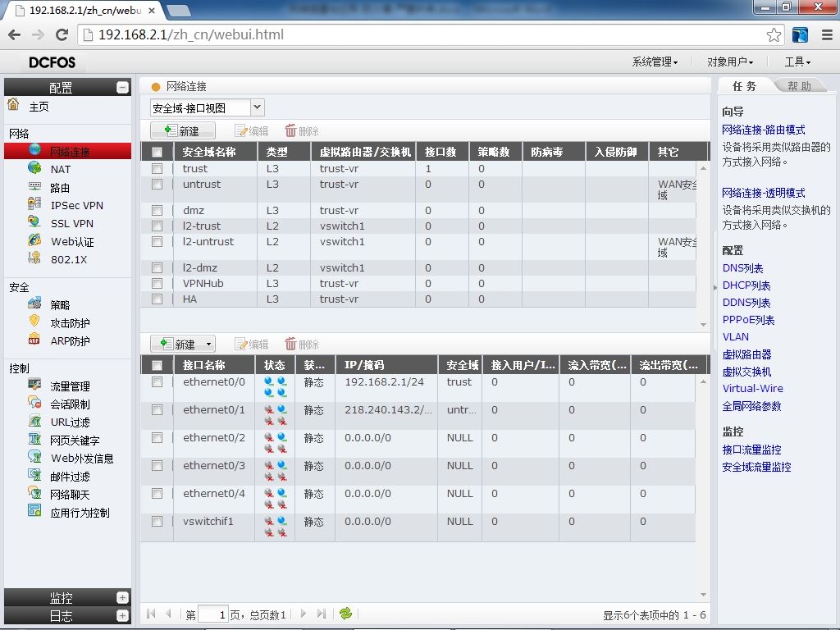Screen dimensions: 840x630
Task: Open the Chrome menu hamburger icon
Action: coord(827,34)
